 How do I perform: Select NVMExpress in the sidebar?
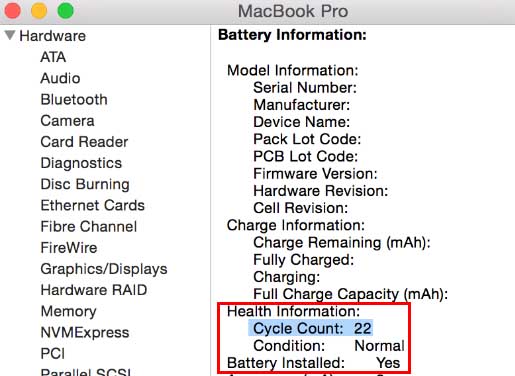tap(85, 333)
